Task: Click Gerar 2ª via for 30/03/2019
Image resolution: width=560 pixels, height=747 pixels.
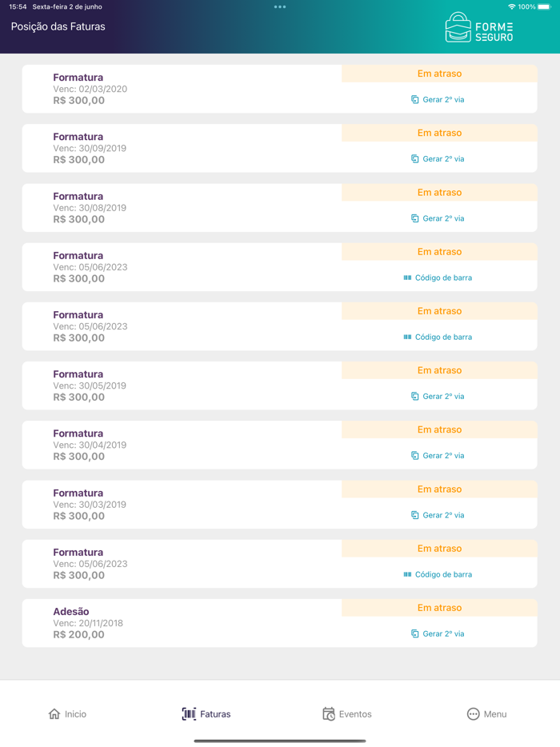Action: [x=438, y=515]
